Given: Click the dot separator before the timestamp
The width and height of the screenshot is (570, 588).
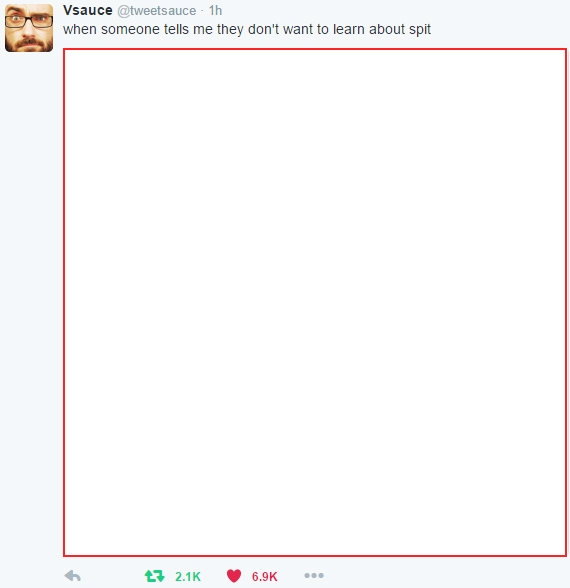Looking at the screenshot, I should coord(202,11).
